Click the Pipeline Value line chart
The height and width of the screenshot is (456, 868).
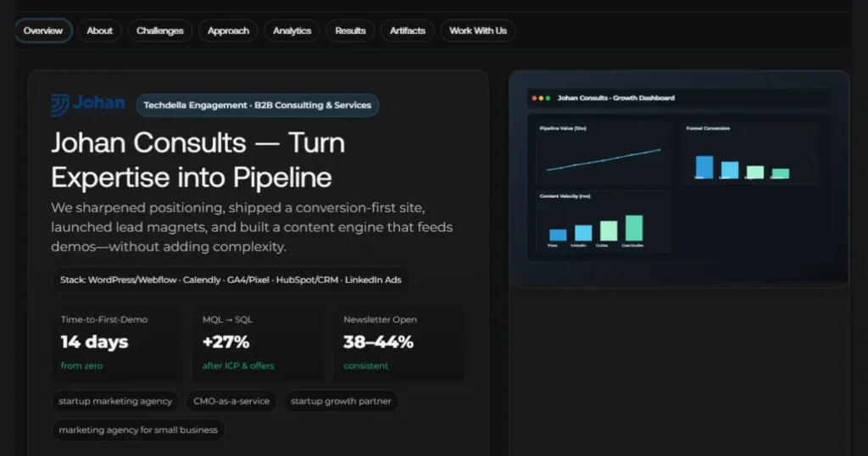pyautogui.click(x=603, y=158)
